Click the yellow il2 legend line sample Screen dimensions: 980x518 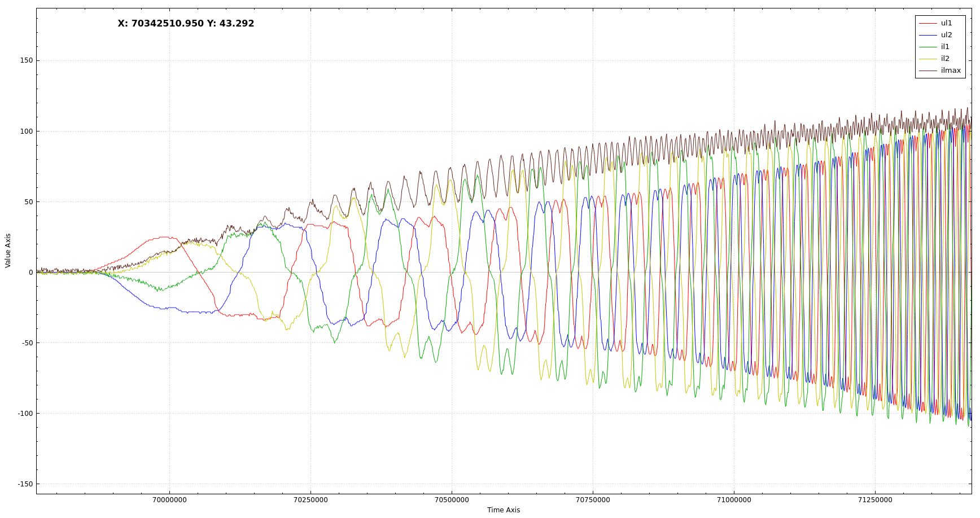pyautogui.click(x=928, y=59)
